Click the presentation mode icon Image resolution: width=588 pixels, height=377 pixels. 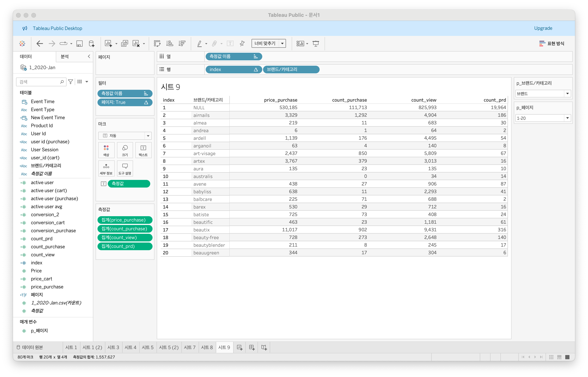pos(316,44)
